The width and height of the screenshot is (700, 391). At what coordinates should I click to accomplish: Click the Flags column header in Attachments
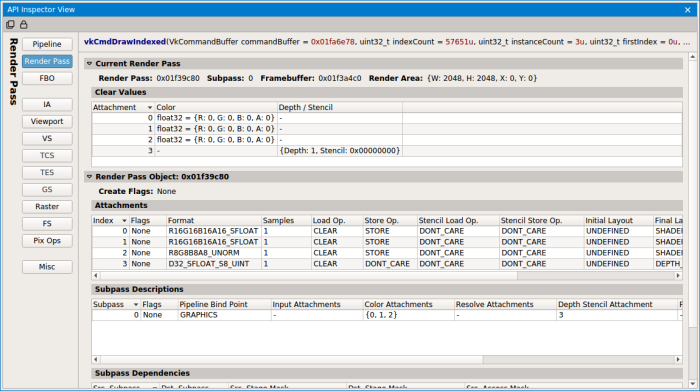(x=148, y=220)
